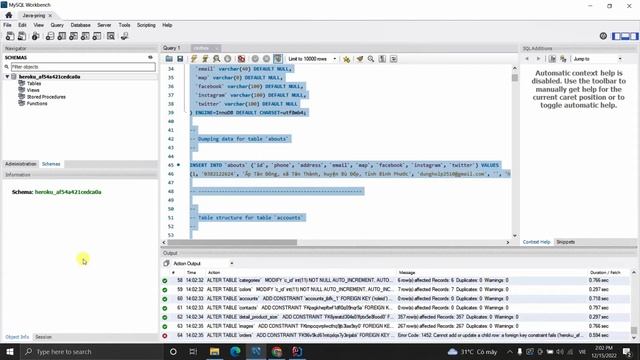Viewport: 640px width, 360px height.
Task: Open the Query menu
Action: [x=57, y=25]
